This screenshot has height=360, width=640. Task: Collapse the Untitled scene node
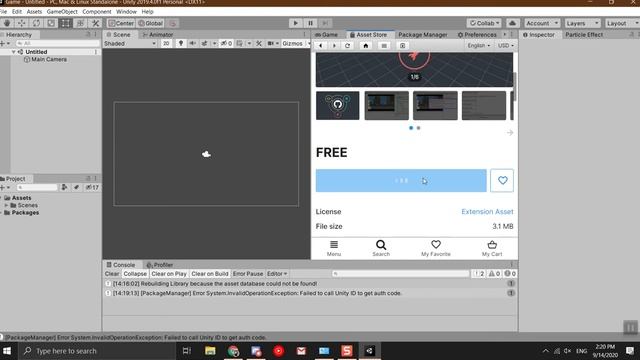coord(13,52)
